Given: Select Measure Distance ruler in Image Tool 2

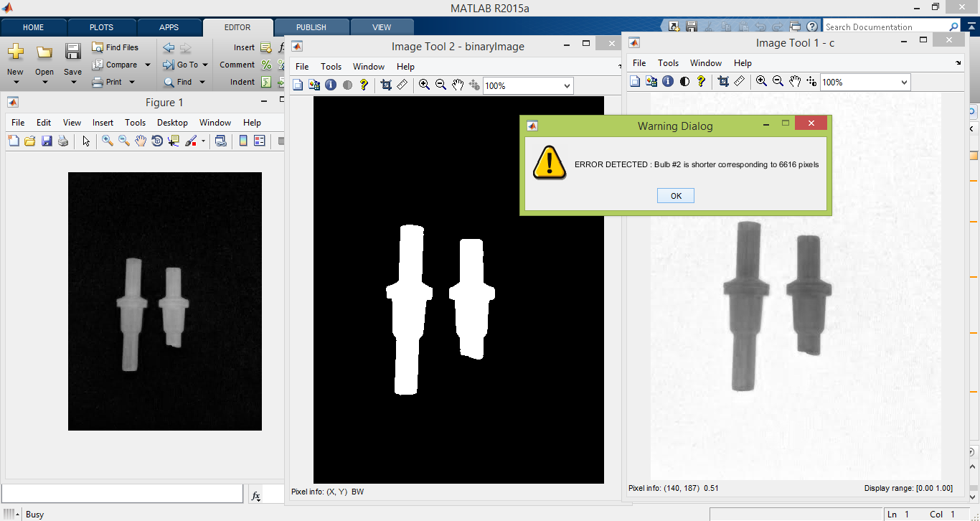Looking at the screenshot, I should tap(402, 85).
